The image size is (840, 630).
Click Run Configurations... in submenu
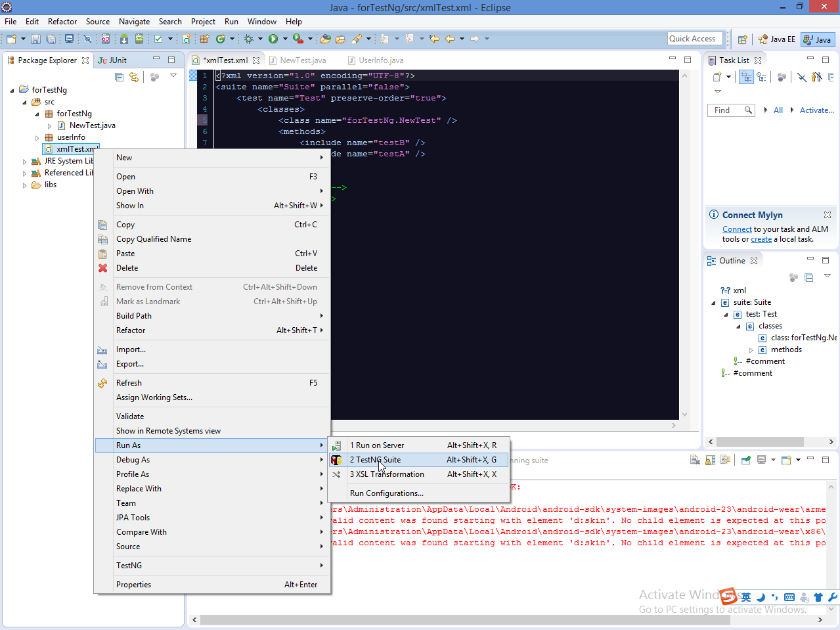tap(418, 493)
